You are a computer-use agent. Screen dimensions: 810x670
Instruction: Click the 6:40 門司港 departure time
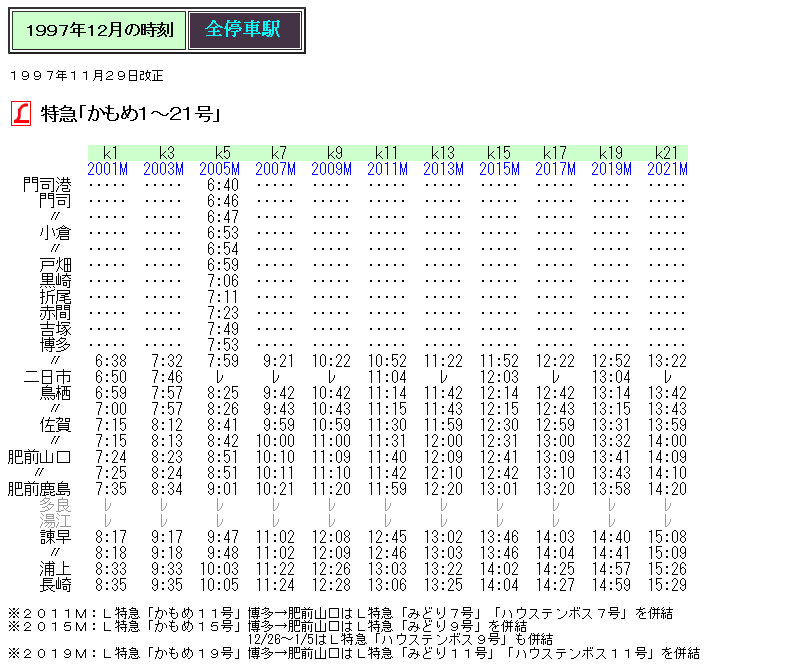[223, 184]
